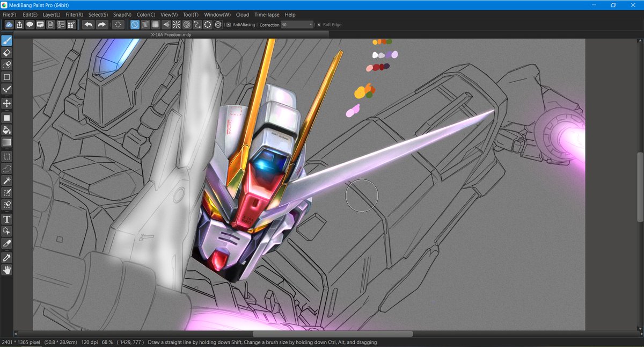Click the cloud save icon
The height and width of the screenshot is (347, 644).
click(x=9, y=25)
